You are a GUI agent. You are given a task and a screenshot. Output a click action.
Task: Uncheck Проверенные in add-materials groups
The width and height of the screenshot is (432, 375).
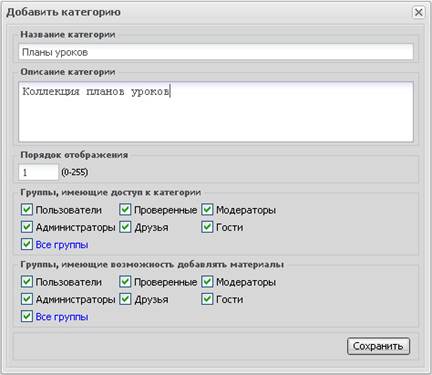(x=125, y=282)
